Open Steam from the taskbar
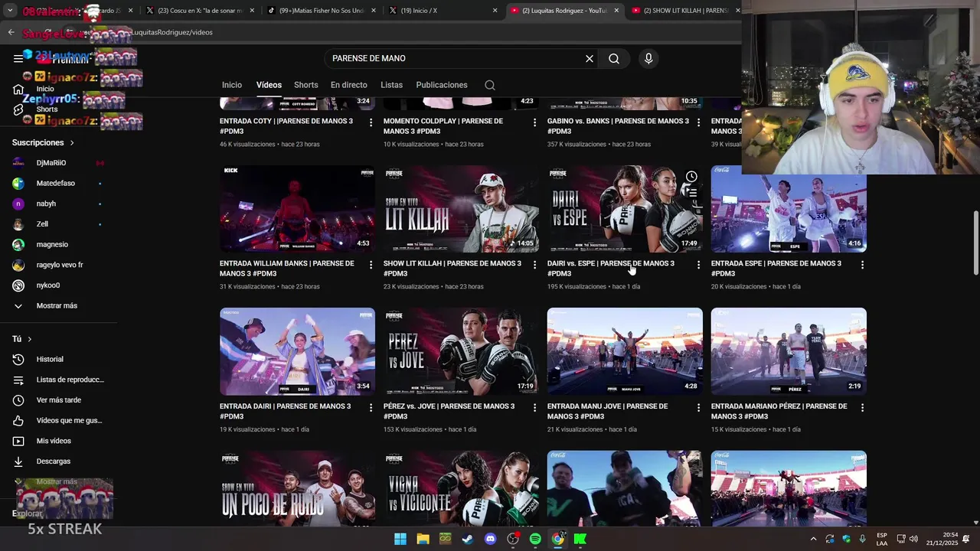Image resolution: width=980 pixels, height=551 pixels. point(468,539)
